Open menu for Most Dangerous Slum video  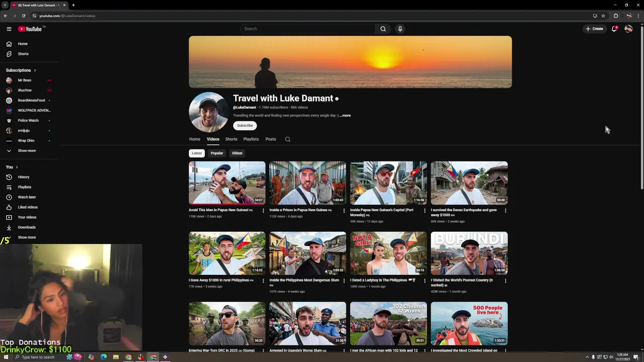(344, 281)
